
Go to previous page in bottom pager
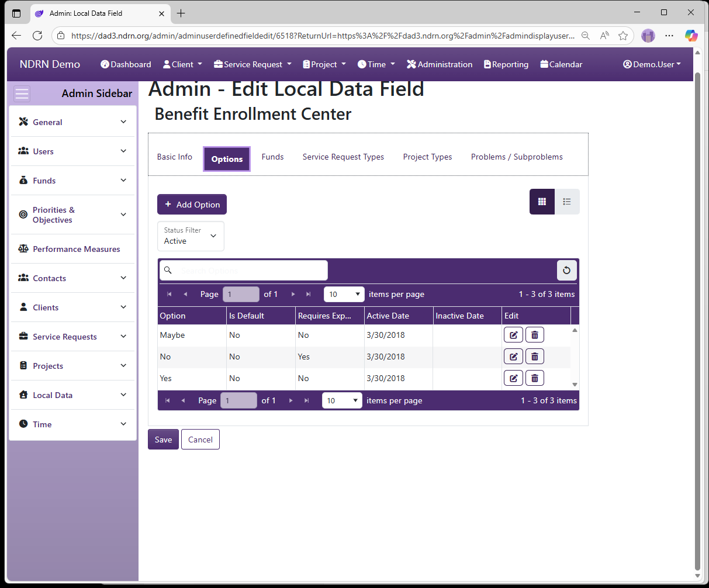click(x=183, y=400)
